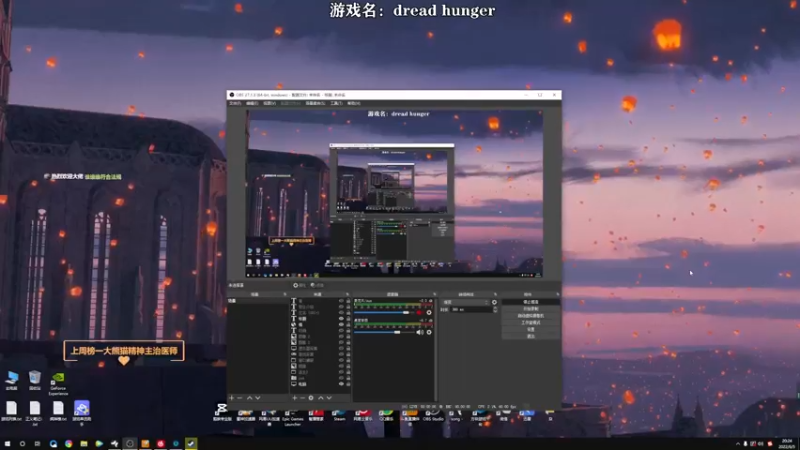The width and height of the screenshot is (800, 450).
Task: Toggle eye visibility of the first text source
Action: tap(341, 301)
